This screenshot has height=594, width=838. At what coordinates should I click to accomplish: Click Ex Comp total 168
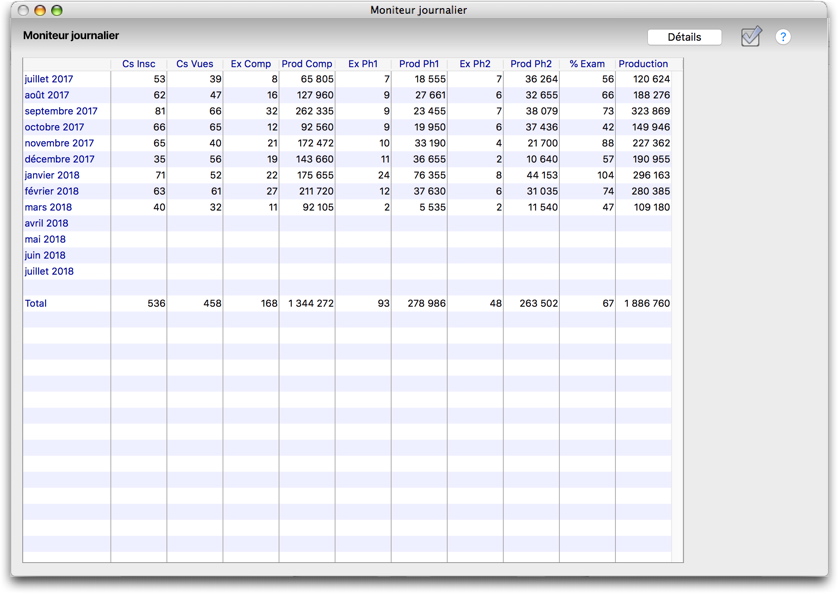click(x=269, y=304)
